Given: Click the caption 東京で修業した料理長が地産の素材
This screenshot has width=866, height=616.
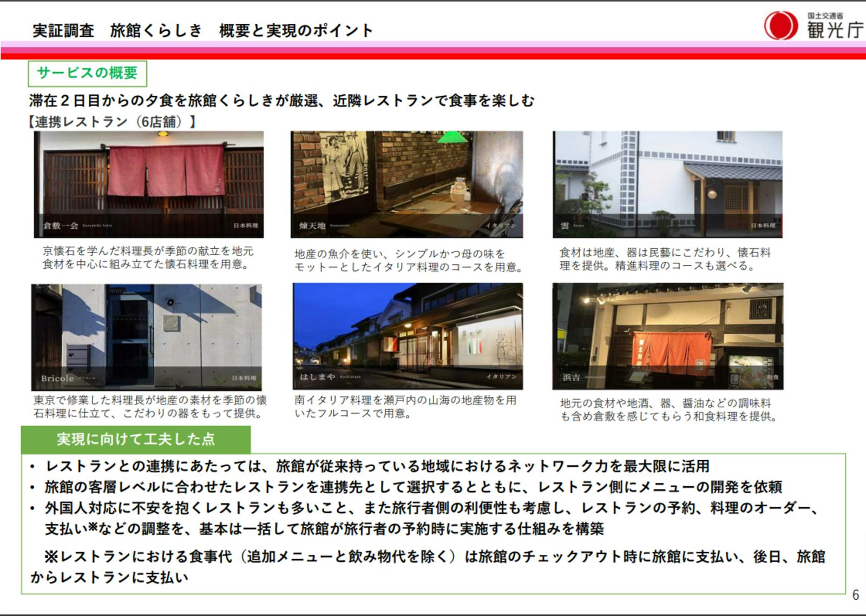Looking at the screenshot, I should pos(150,407).
